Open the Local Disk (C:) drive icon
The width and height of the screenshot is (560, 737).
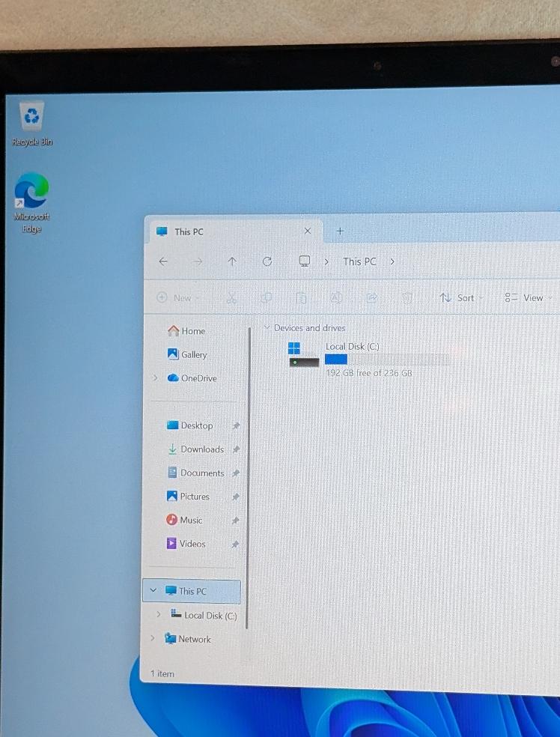point(303,355)
